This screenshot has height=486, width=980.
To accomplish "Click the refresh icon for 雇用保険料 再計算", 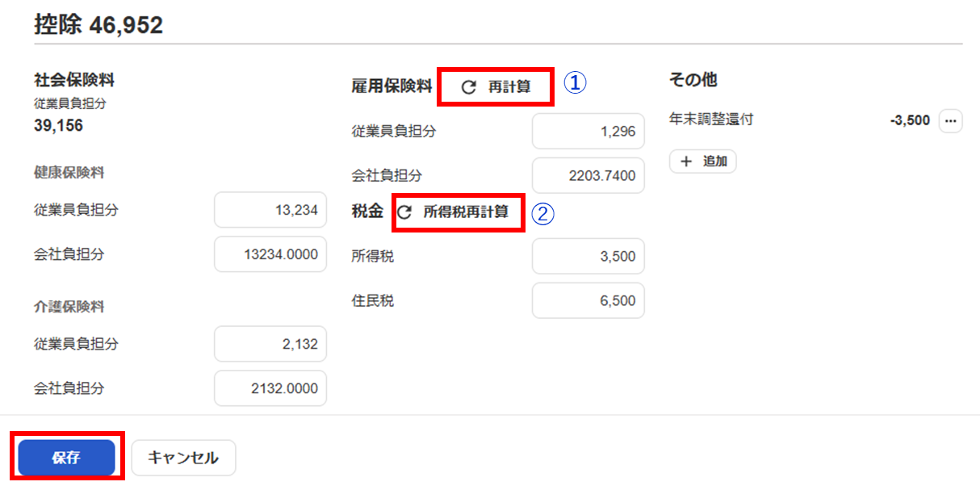I will point(468,87).
